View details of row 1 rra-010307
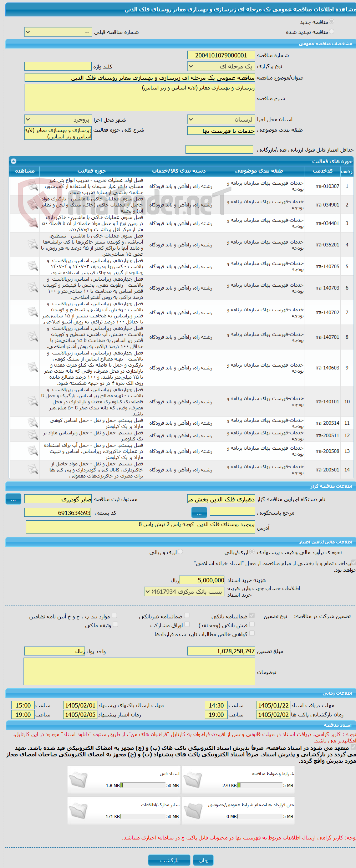This screenshot has width=356, height=868. coord(33,186)
